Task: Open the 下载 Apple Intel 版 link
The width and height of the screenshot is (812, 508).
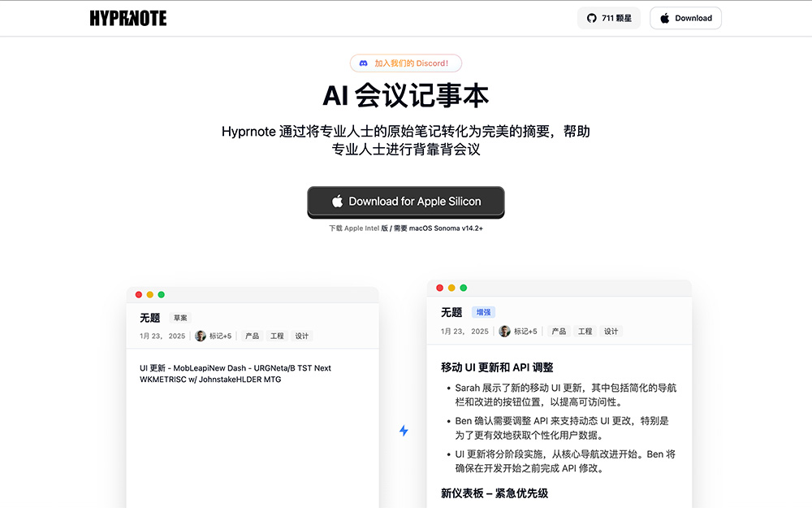Action: point(358,228)
